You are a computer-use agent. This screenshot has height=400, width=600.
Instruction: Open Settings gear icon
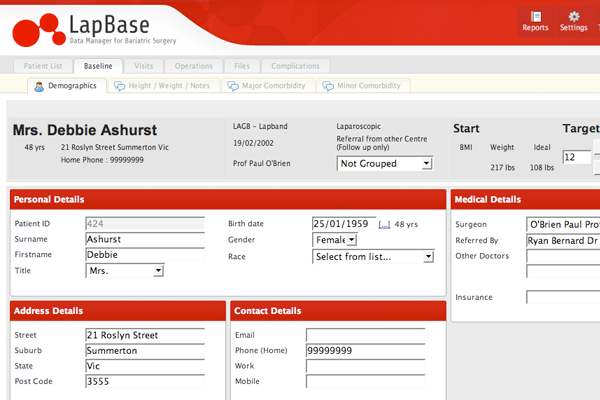[x=573, y=20]
